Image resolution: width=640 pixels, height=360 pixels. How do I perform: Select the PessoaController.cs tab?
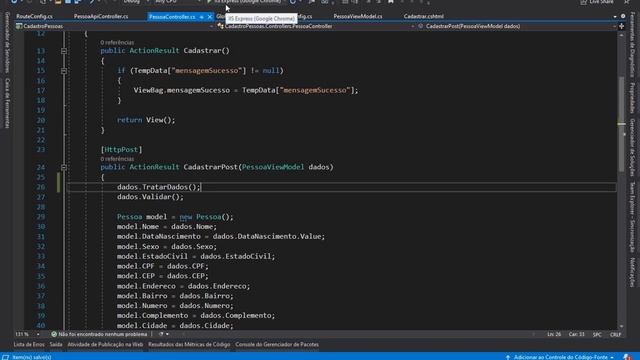tap(172, 17)
